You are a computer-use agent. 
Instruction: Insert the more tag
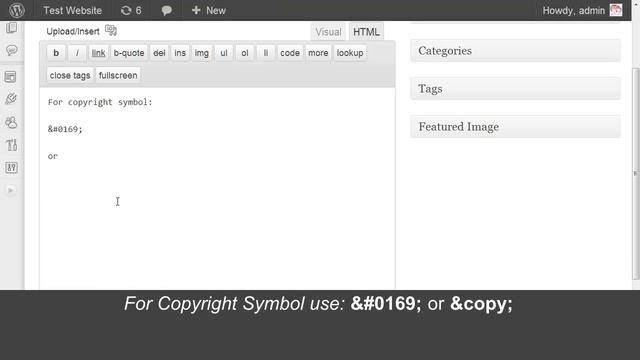(x=318, y=53)
